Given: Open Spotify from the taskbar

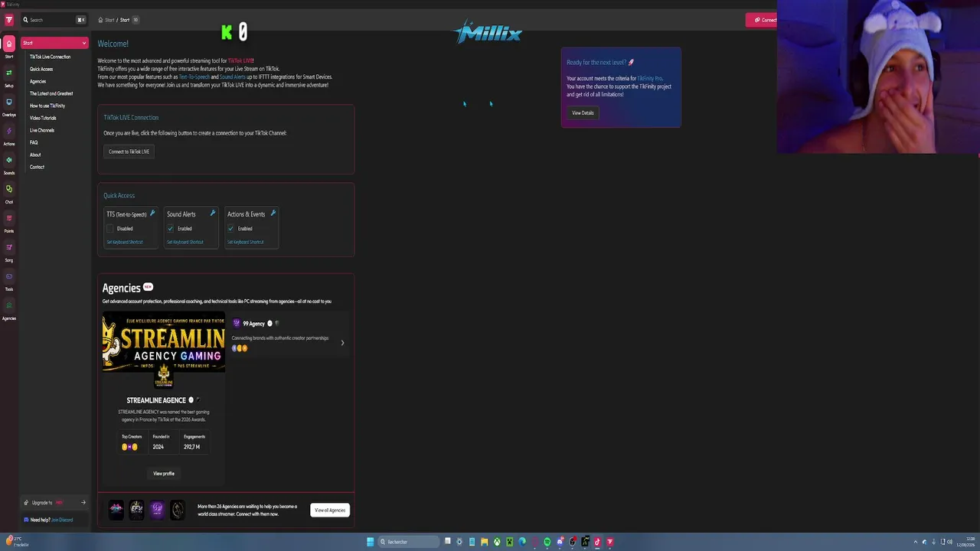Looking at the screenshot, I should coord(547,542).
